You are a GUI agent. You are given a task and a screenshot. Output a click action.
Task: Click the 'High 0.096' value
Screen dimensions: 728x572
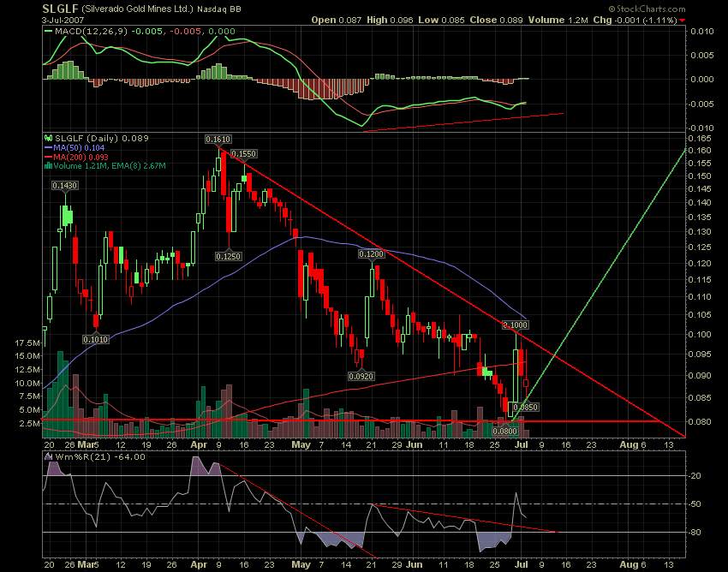[x=390, y=20]
